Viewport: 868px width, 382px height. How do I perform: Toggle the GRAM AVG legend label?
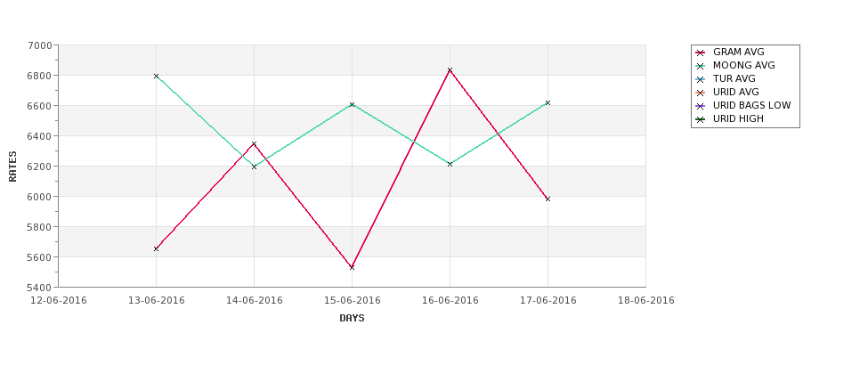738,52
